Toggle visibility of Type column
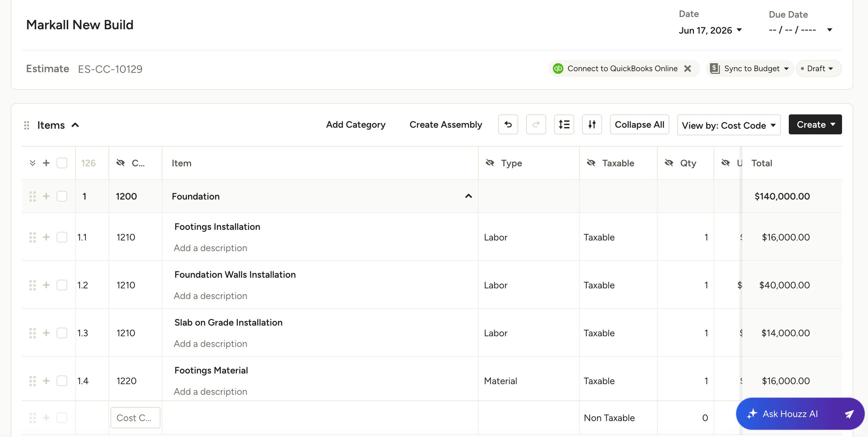 click(490, 163)
